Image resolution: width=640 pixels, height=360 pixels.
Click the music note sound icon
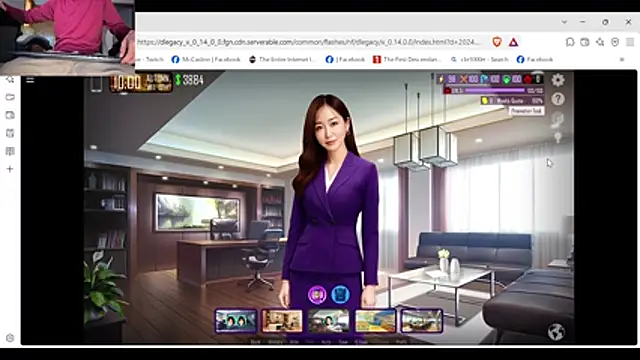pyautogui.click(x=558, y=119)
